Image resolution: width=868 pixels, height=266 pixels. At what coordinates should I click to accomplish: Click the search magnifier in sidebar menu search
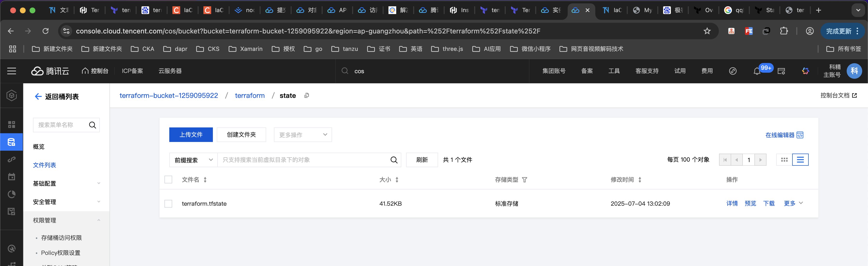(x=92, y=125)
